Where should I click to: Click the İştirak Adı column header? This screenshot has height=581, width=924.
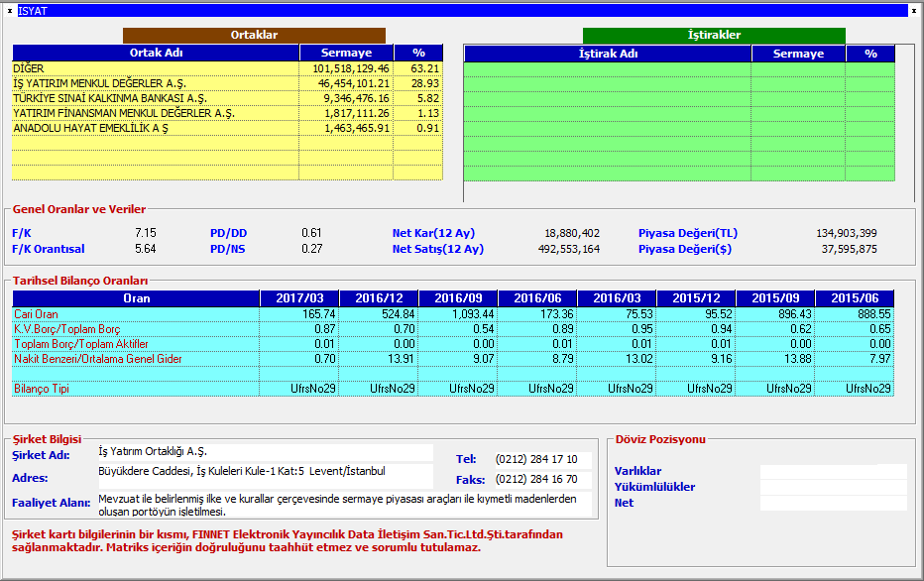(608, 54)
